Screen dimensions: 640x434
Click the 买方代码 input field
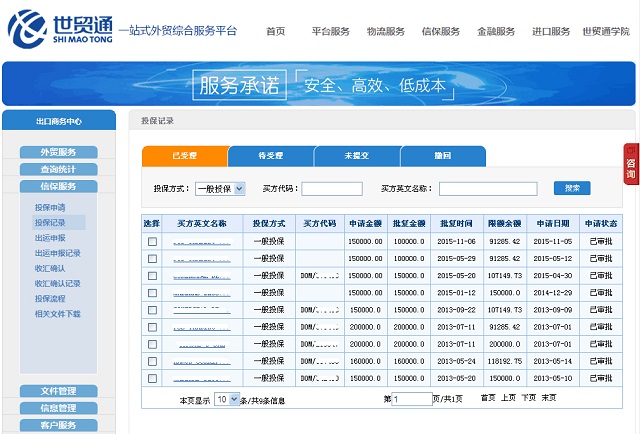pyautogui.click(x=331, y=188)
